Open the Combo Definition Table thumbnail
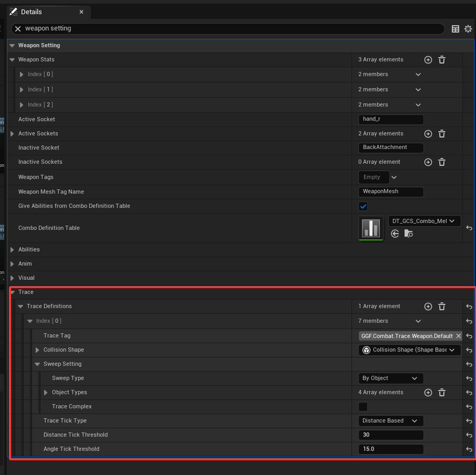This screenshot has height=475, width=476. pyautogui.click(x=371, y=228)
